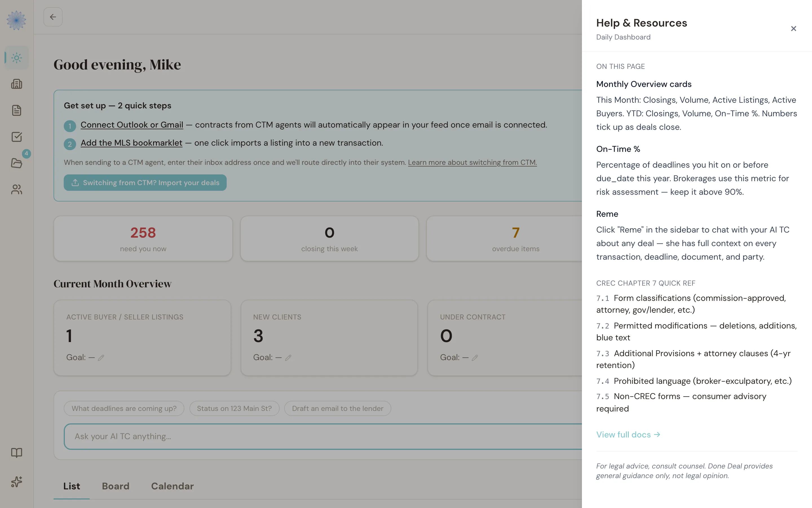Open the sparkle AI icon in sidebar
The height and width of the screenshot is (508, 812).
16,482
